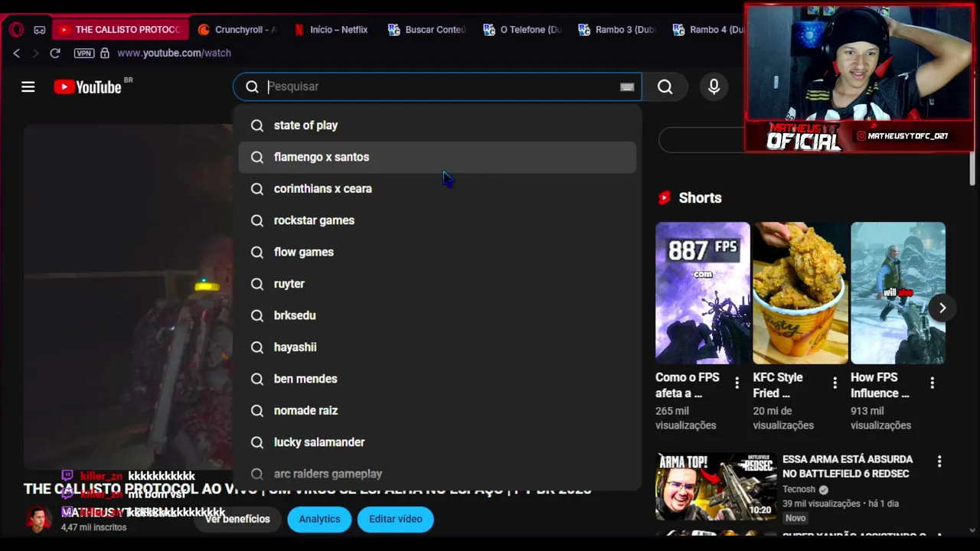Click the search magnifier button beside the search box
980x551 pixels.
pyautogui.click(x=665, y=86)
